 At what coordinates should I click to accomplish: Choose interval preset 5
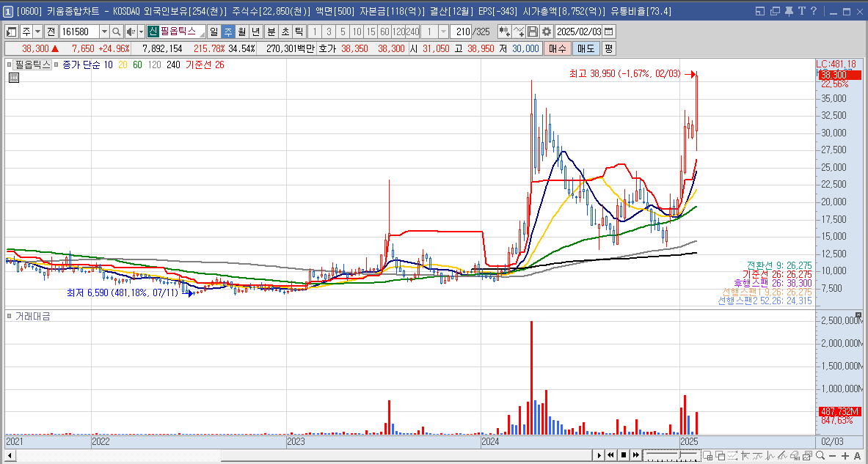(x=343, y=32)
